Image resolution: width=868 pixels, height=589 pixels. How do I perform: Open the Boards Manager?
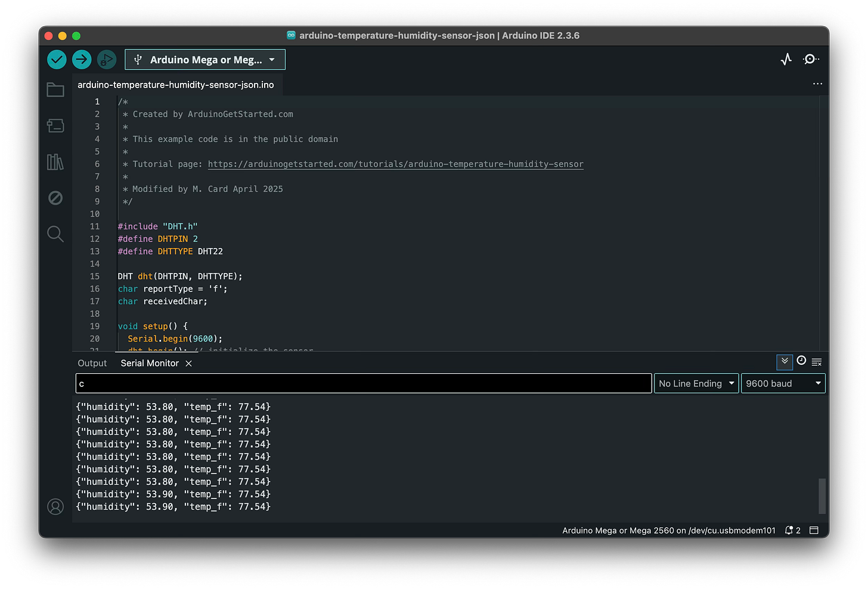(x=55, y=126)
